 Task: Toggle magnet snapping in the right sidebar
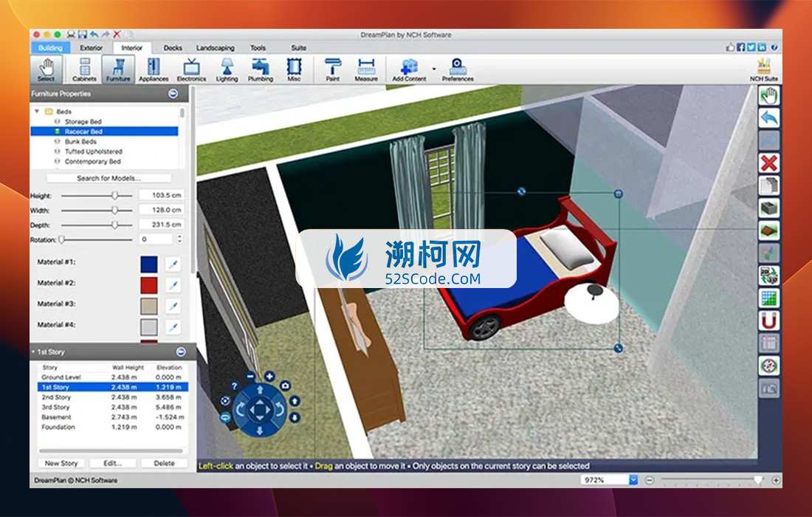[769, 321]
